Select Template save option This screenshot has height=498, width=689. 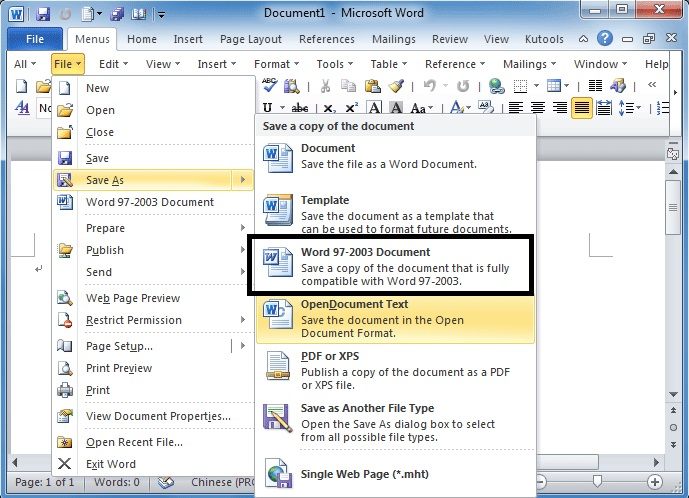[x=395, y=214]
